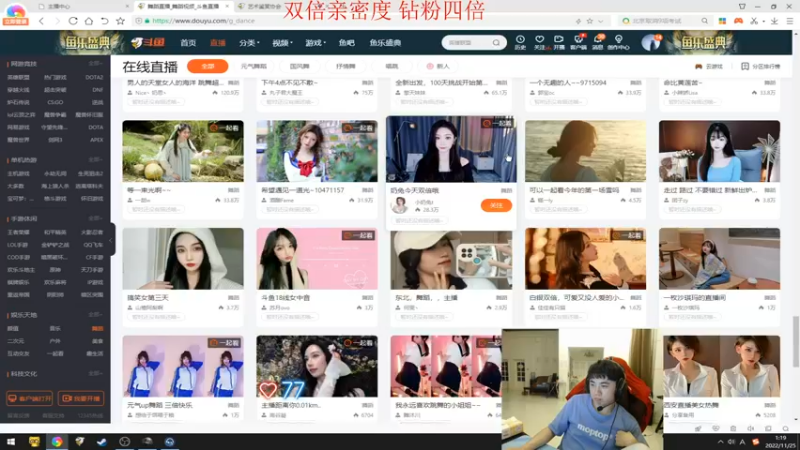Open the DNF sidebar category link
This screenshot has width=800, height=450.
click(97, 90)
